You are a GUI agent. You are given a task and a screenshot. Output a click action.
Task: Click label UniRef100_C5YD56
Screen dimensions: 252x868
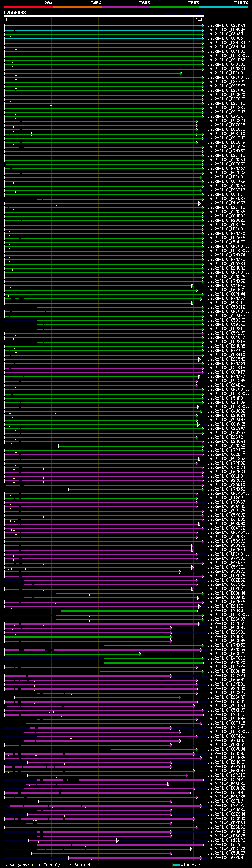coord(226,623)
